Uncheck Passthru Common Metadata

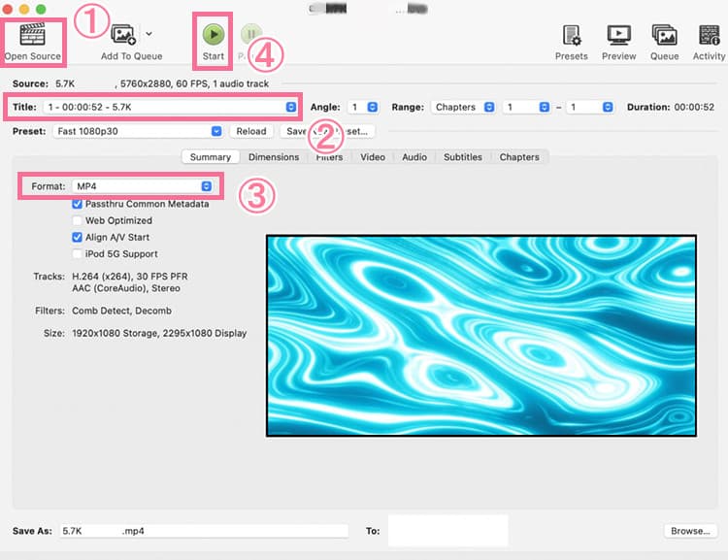point(77,204)
